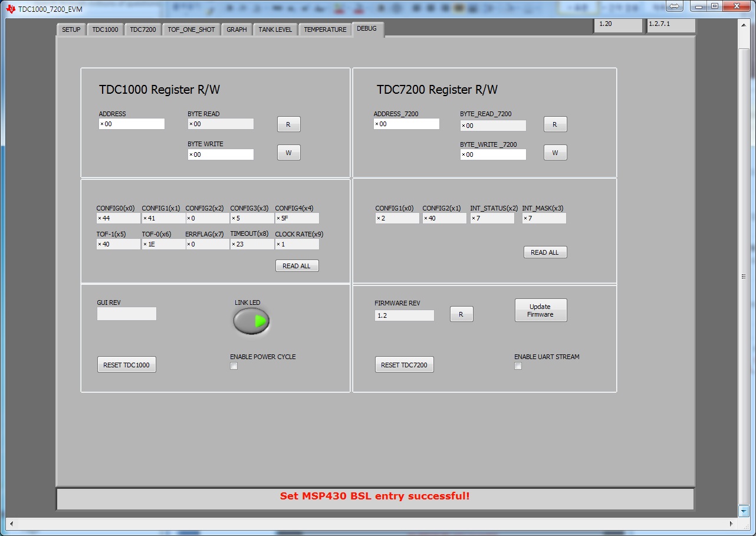Select the INT_STATUS(x2) value field
The image size is (756, 536).
(492, 218)
